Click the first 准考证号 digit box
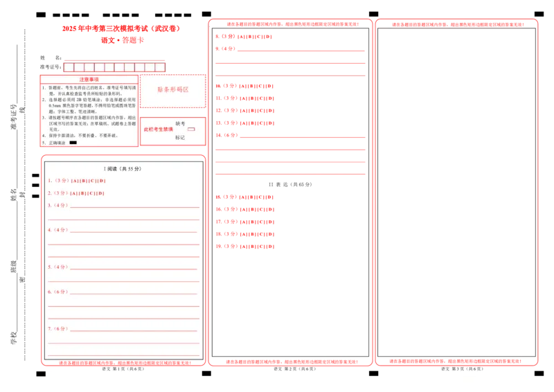554x392 pixels. pyautogui.click(x=69, y=67)
